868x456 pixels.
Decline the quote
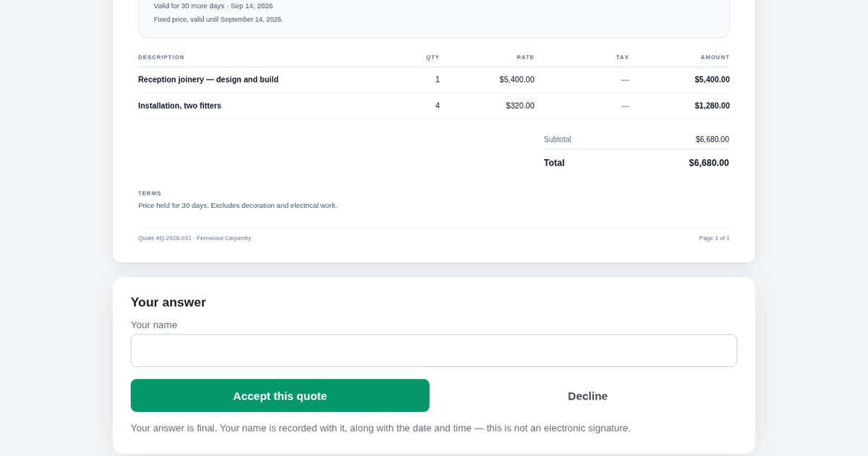pos(587,396)
